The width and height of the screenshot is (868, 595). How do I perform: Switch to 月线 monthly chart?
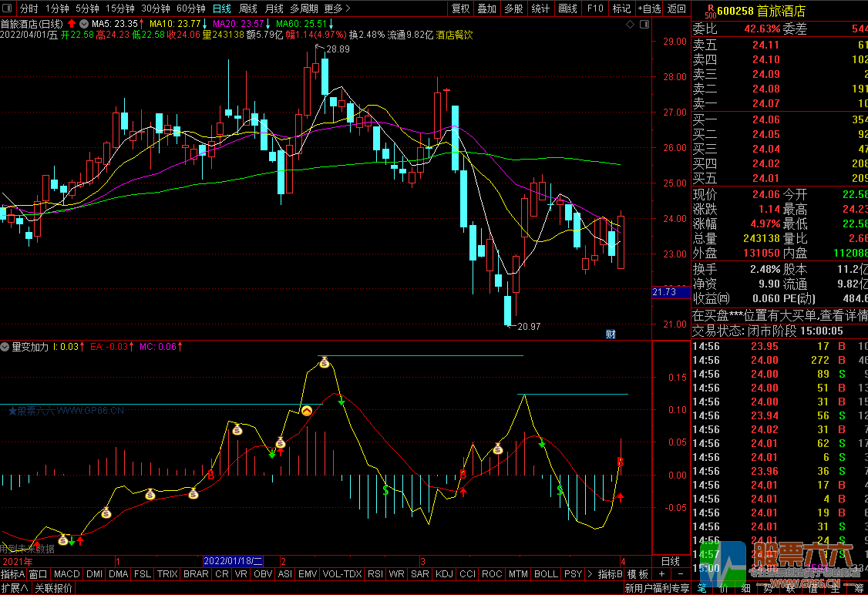click(274, 8)
